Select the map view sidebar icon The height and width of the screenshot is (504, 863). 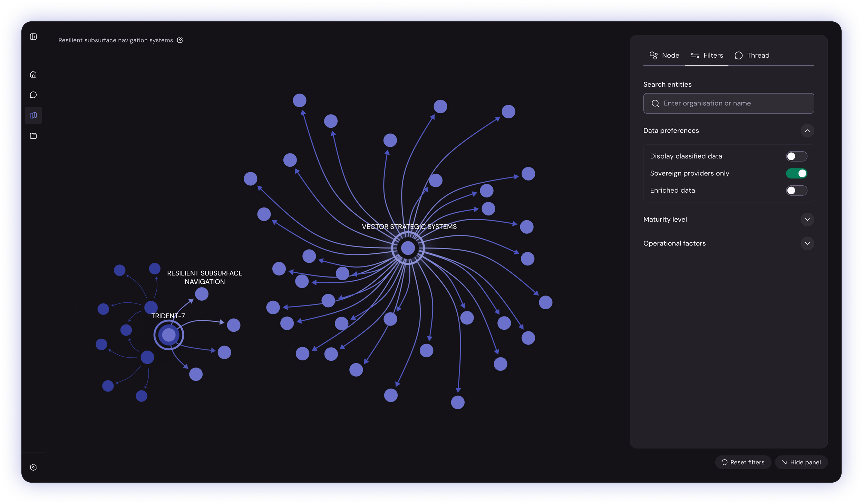pos(33,115)
